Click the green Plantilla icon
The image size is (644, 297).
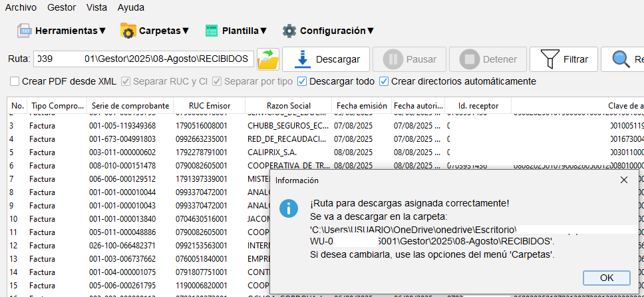click(x=212, y=31)
